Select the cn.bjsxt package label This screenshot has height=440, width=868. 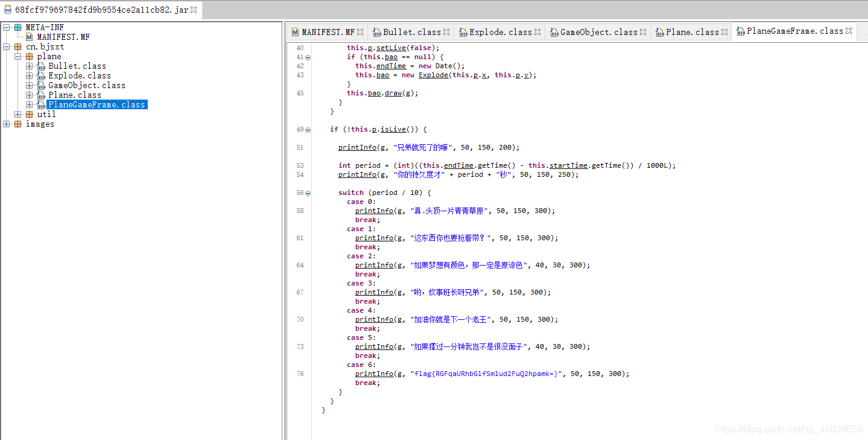point(45,46)
